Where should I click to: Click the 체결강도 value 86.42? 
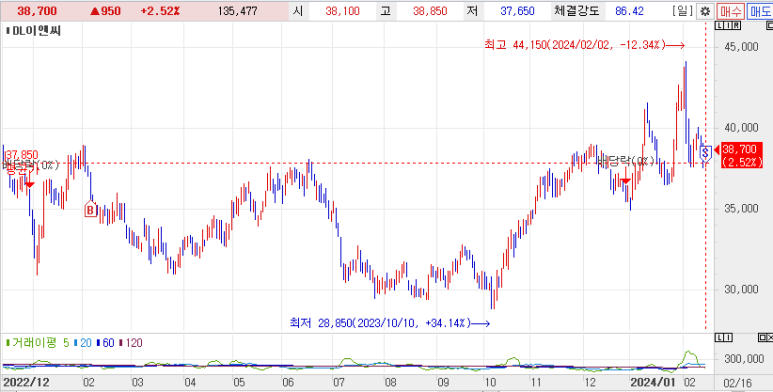[629, 11]
